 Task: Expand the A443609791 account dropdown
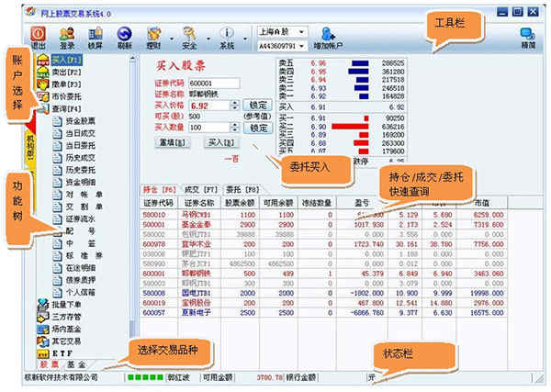283,46
